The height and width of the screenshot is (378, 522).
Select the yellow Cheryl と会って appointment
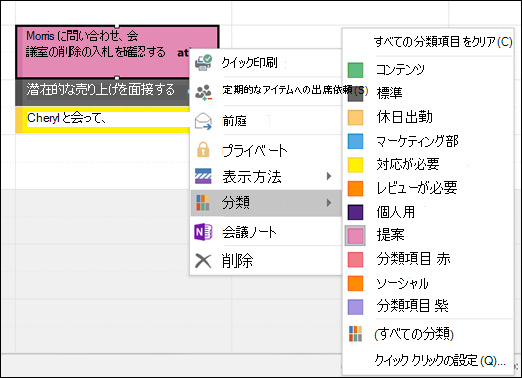(103, 120)
